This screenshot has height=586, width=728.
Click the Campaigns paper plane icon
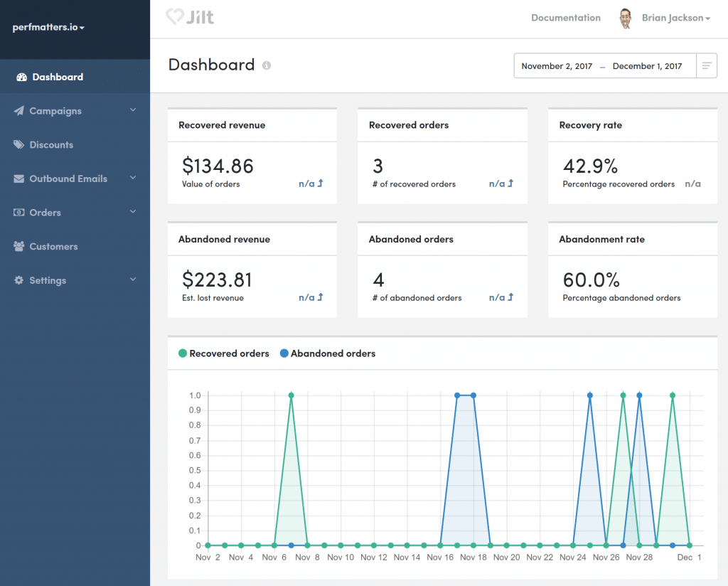point(18,112)
